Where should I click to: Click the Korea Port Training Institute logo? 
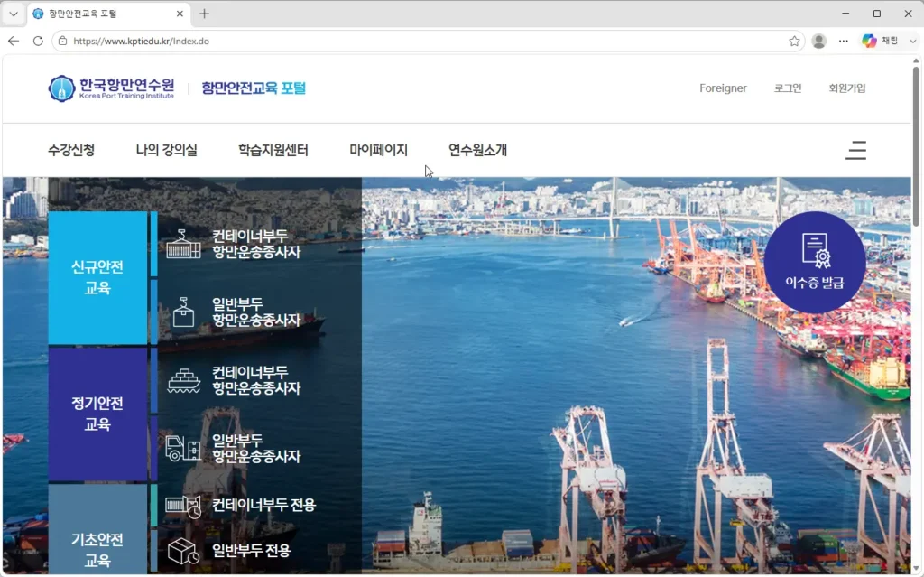tap(111, 88)
